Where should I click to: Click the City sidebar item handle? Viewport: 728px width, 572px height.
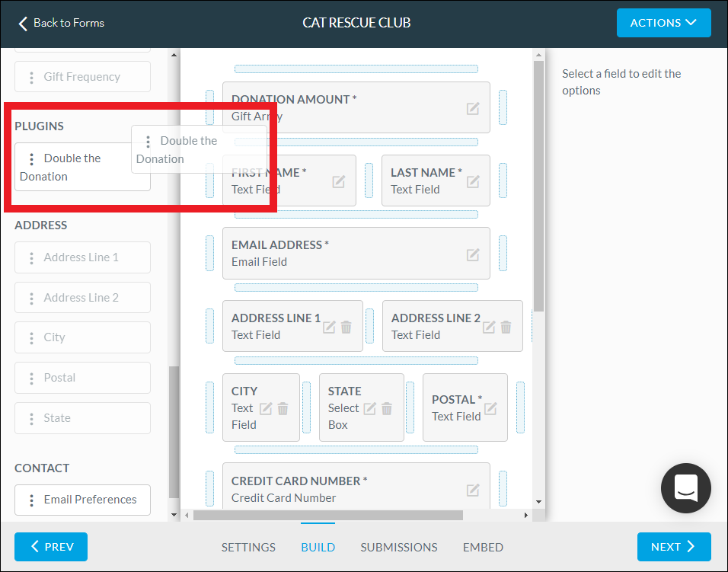(31, 338)
